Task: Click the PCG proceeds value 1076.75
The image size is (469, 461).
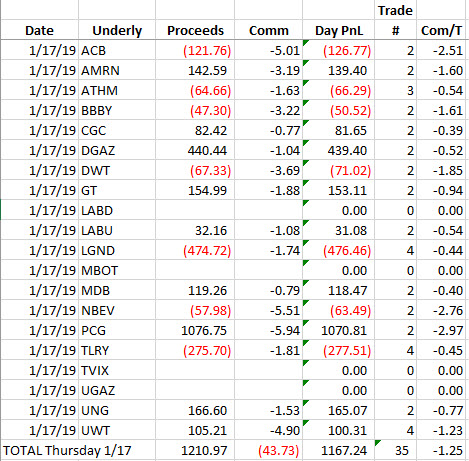Action: pyautogui.click(x=195, y=330)
